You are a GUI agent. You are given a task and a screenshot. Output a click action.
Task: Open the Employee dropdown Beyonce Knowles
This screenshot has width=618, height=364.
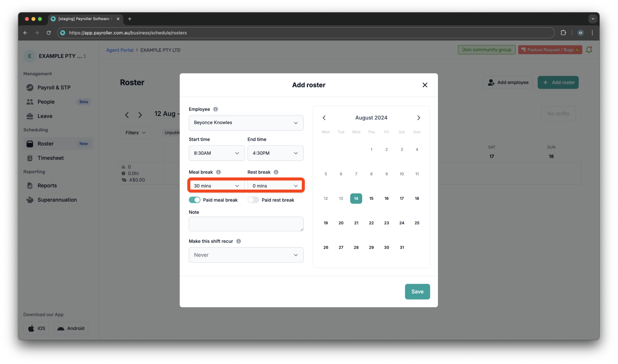pyautogui.click(x=246, y=123)
